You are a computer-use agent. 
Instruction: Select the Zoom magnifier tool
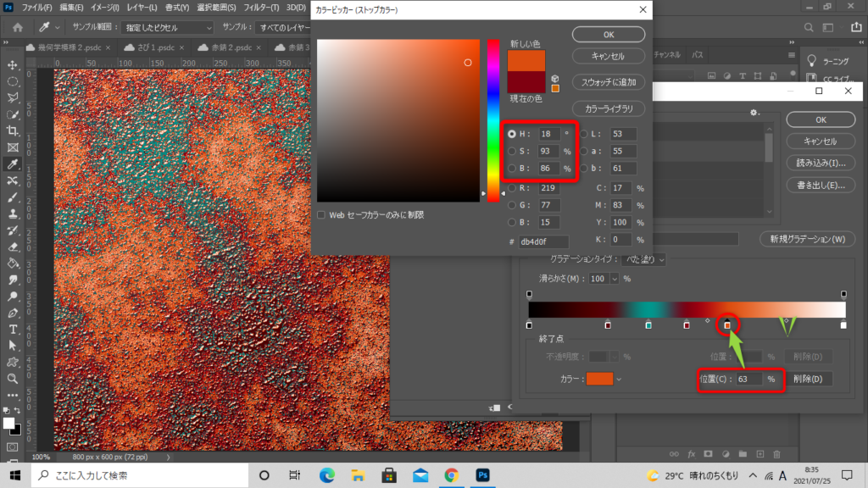[12, 379]
